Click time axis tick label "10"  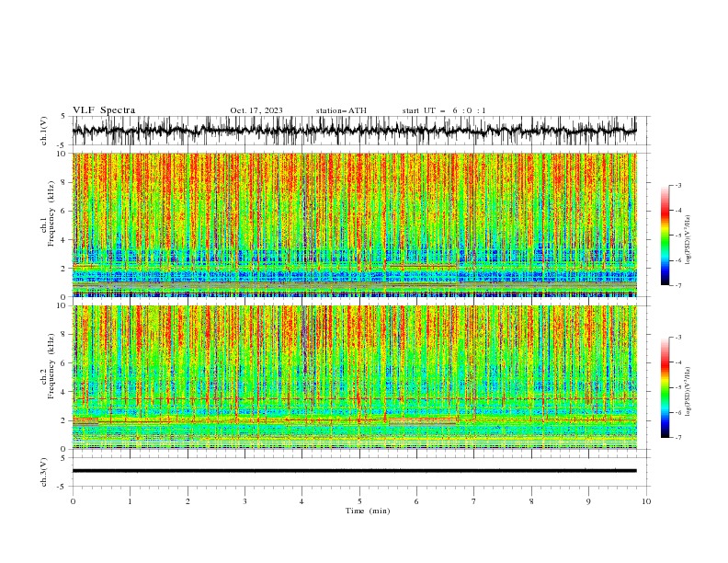[x=646, y=501]
